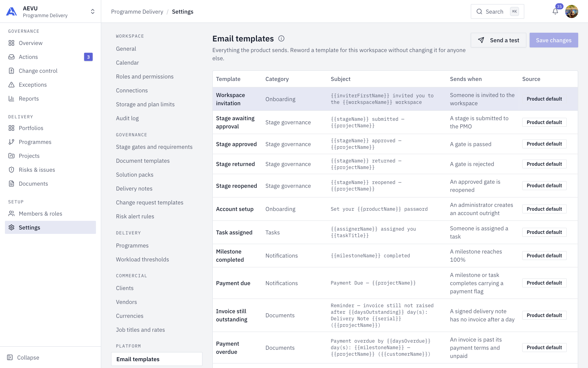Click Product default for Task assigned
Image resolution: width=588 pixels, height=368 pixels.
tap(544, 232)
